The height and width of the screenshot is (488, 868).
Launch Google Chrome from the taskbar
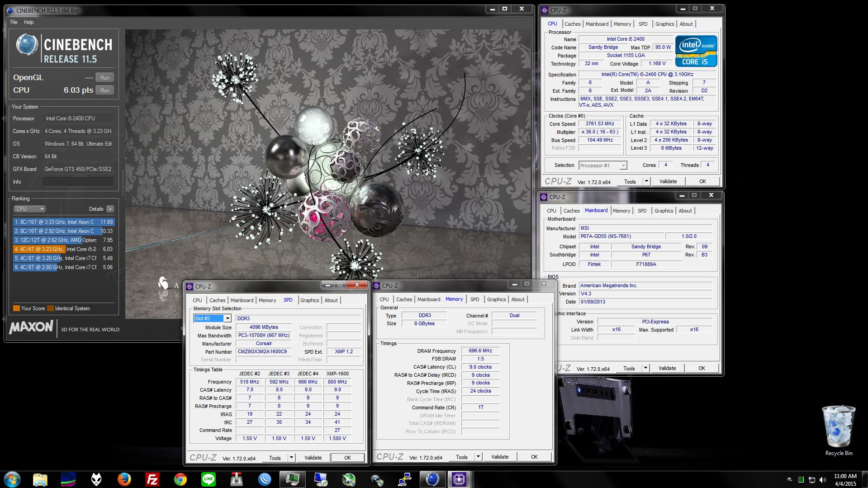(180, 479)
